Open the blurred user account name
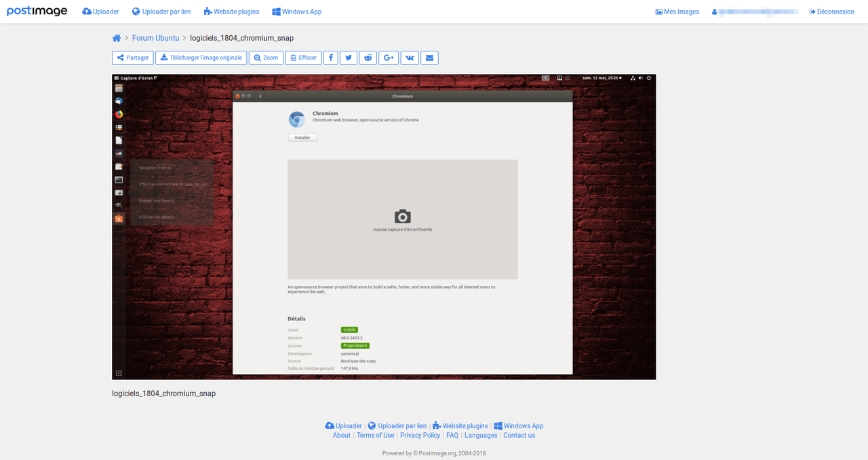Screen dimensions: 868x460 [755, 12]
